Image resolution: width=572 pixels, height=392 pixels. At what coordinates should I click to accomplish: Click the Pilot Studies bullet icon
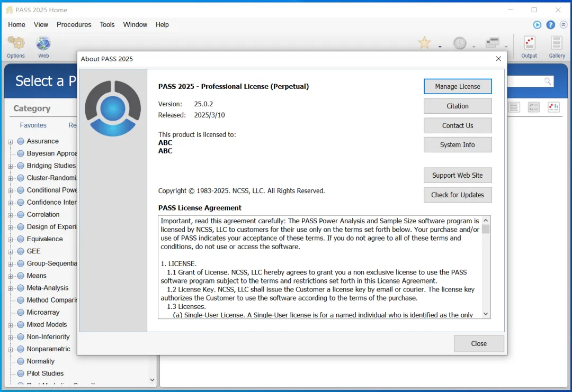click(21, 373)
